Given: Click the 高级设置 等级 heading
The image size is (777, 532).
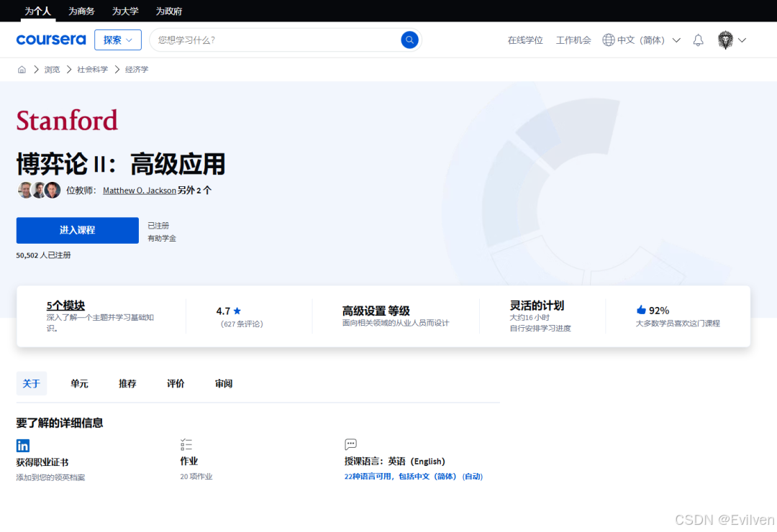Looking at the screenshot, I should (376, 311).
